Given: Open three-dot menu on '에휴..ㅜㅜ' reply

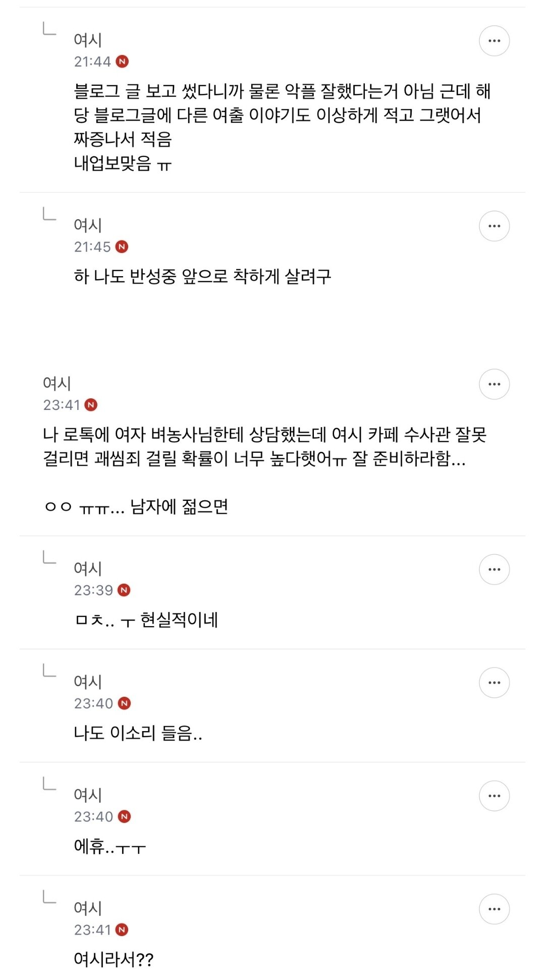Looking at the screenshot, I should pos(494,796).
